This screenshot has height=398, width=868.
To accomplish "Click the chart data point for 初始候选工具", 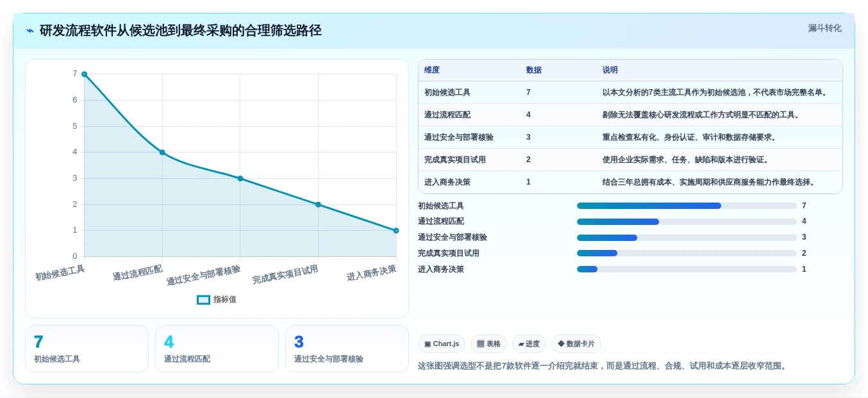I will (84, 74).
